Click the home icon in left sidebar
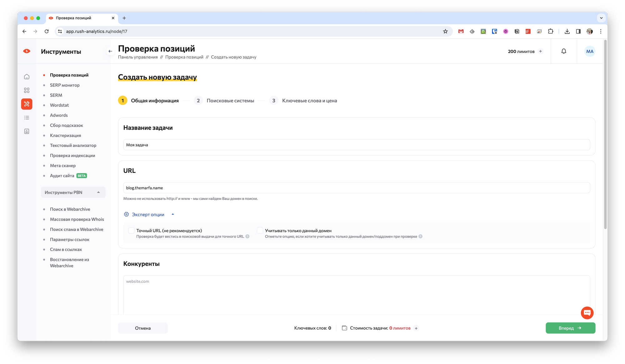Image resolution: width=625 pixels, height=364 pixels. [x=27, y=77]
